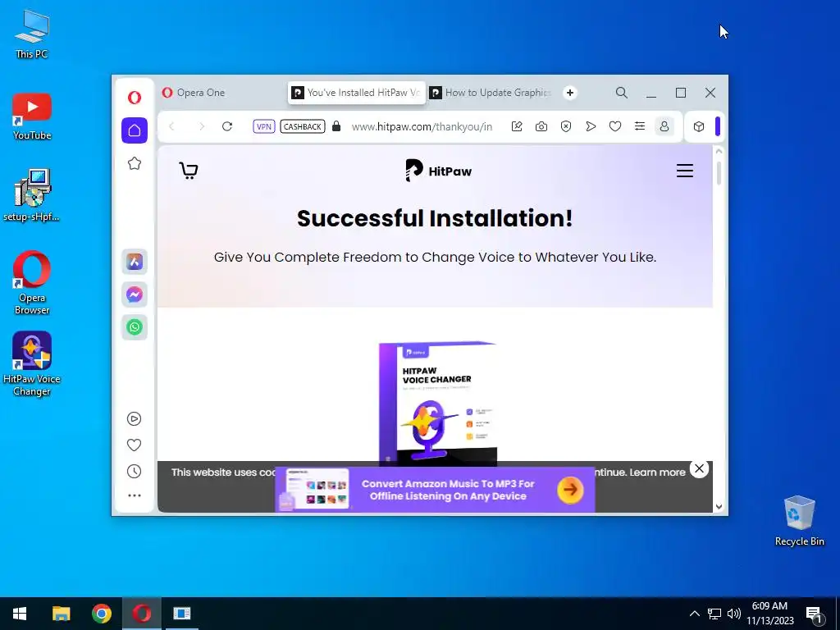Select This PC desktop icon
The image size is (840, 630).
click(32, 34)
